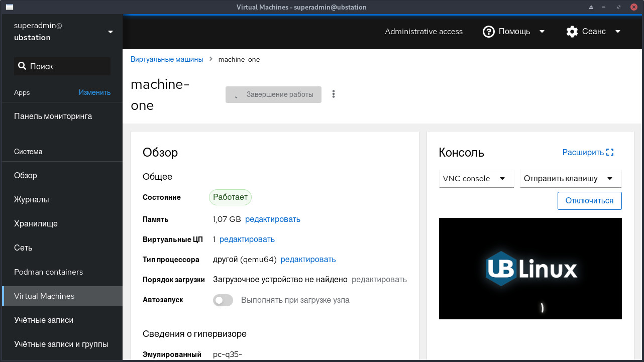Screen dimensions: 644x362
Task: Click the pc-q35- emulated machine value
Action: tap(228, 354)
